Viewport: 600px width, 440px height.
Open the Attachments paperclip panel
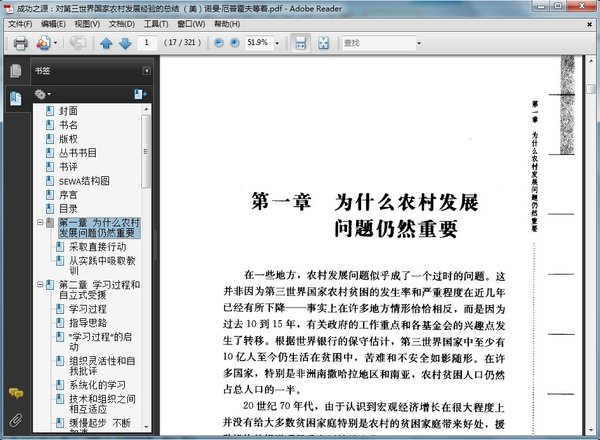[x=16, y=420]
